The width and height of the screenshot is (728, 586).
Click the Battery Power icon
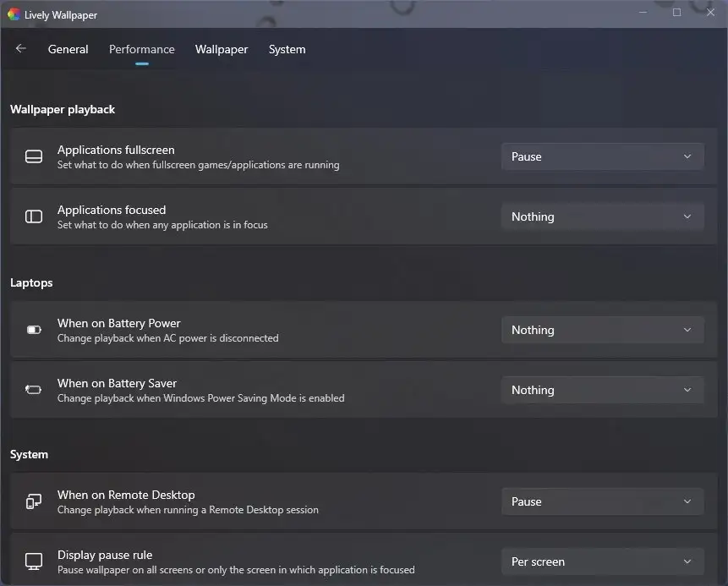(x=34, y=330)
